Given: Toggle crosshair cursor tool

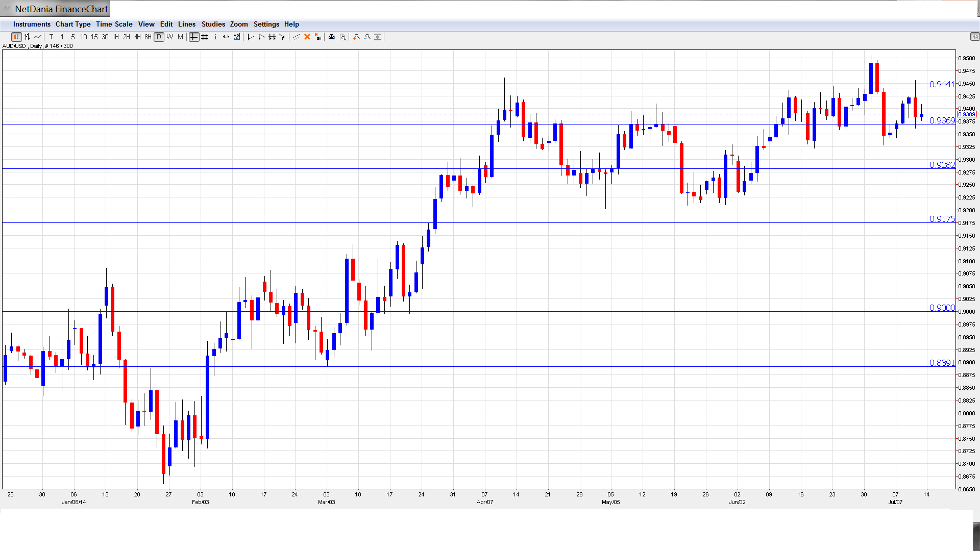Looking at the screenshot, I should (194, 37).
